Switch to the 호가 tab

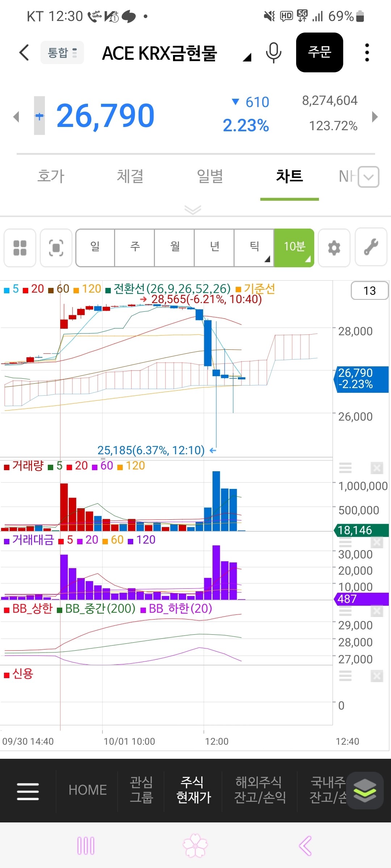pyautogui.click(x=51, y=176)
